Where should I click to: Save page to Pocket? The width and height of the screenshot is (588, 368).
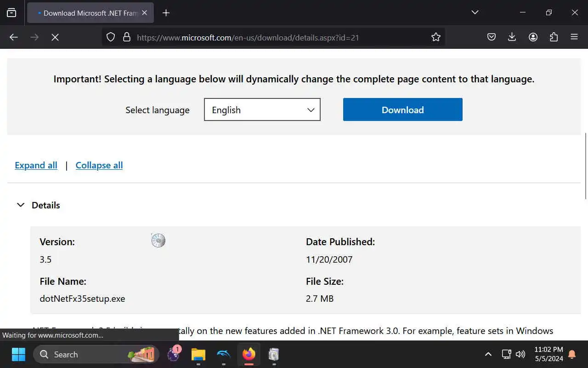[492, 37]
